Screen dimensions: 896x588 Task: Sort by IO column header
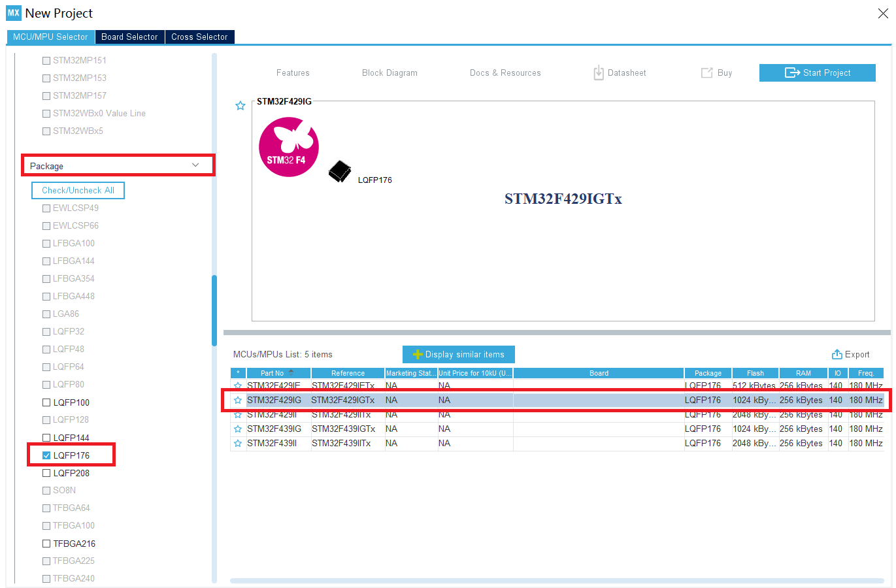837,373
